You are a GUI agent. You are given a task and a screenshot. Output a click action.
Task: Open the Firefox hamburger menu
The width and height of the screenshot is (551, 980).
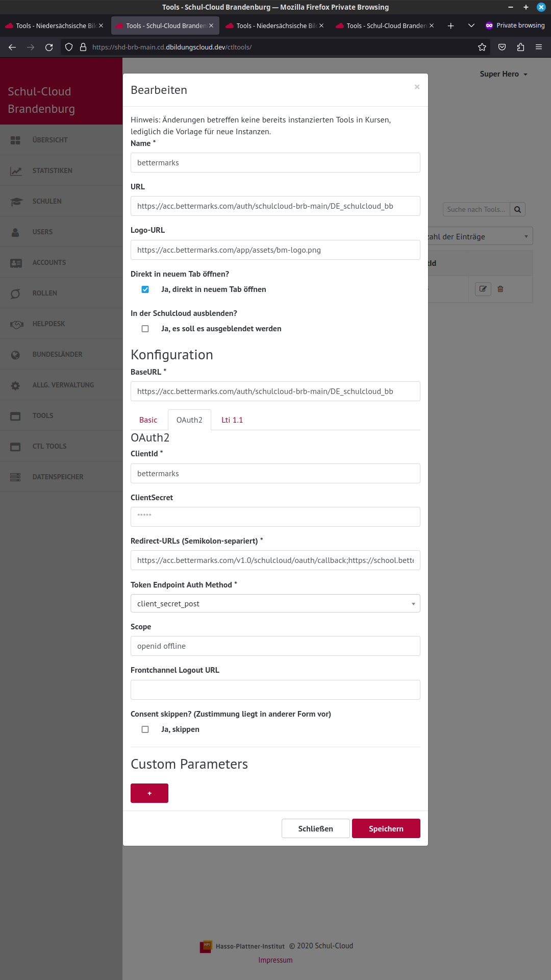coord(538,47)
